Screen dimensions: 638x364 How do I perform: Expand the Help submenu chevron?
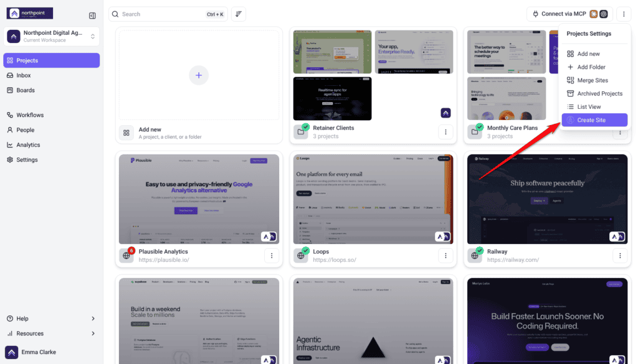[93, 319]
